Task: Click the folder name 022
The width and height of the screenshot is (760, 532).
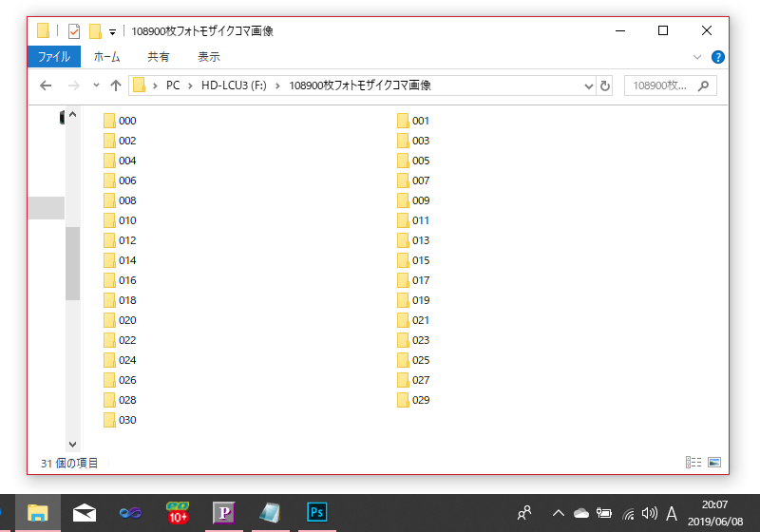Action: coord(127,340)
